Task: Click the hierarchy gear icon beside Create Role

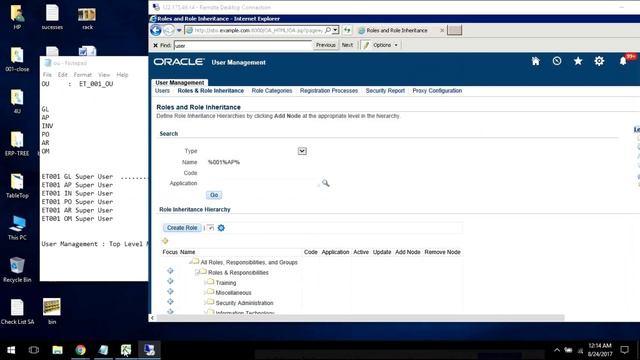Action: (x=221, y=228)
